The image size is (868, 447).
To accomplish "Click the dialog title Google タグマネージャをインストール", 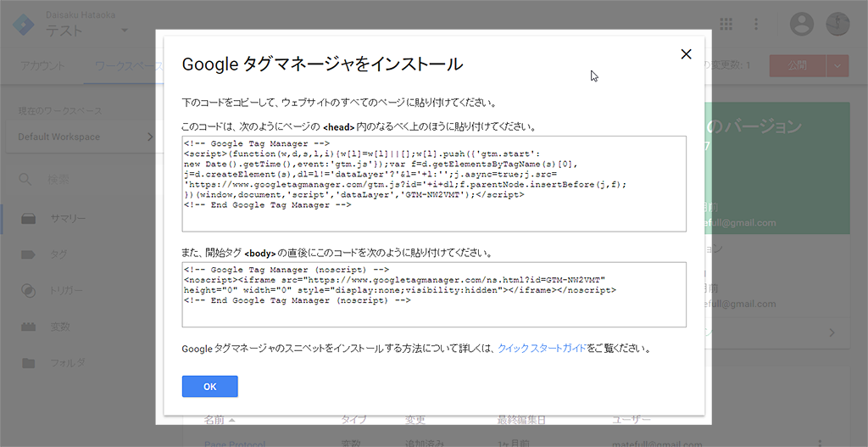I will 322,64.
